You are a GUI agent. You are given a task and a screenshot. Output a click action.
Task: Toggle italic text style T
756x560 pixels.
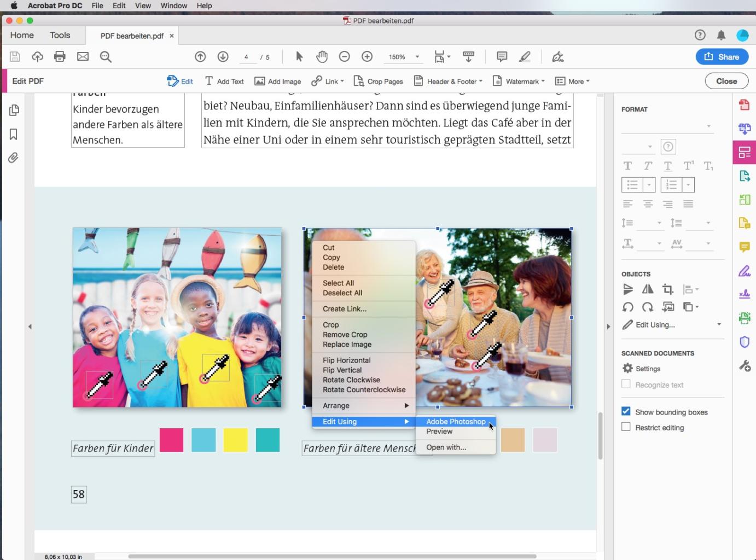pos(648,166)
